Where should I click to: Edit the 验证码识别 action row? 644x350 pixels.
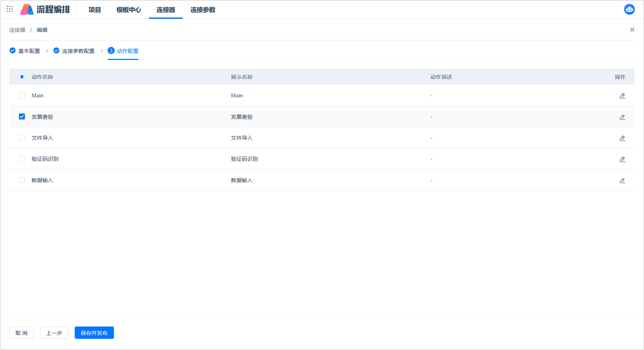pos(622,159)
